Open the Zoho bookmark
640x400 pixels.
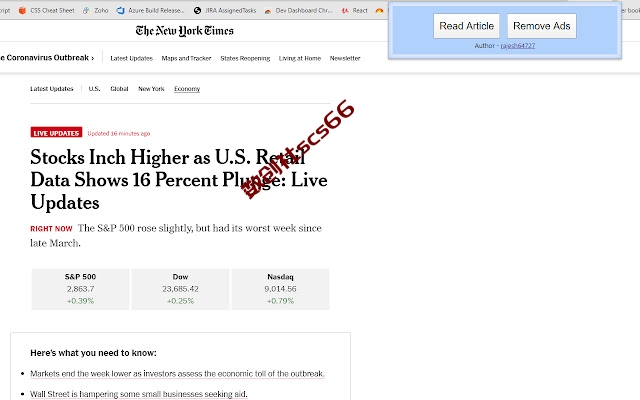(x=96, y=11)
